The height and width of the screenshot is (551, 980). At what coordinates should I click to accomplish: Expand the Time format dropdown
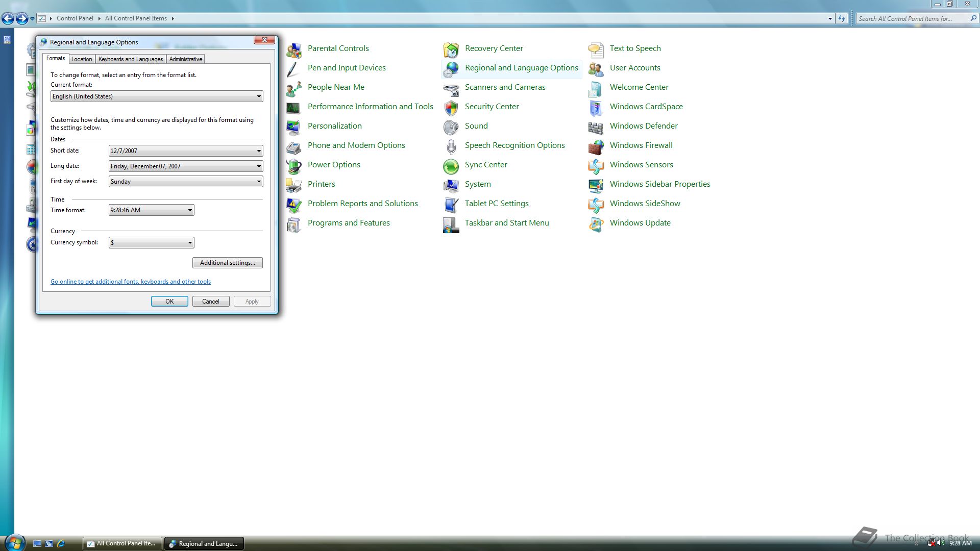151,210
